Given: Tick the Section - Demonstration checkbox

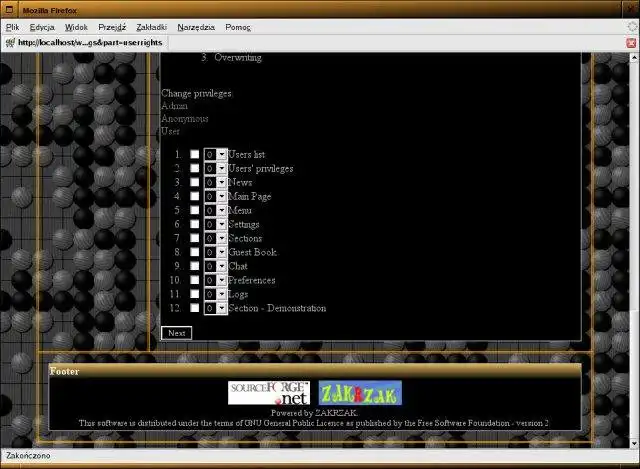Looking at the screenshot, I should pos(195,308).
